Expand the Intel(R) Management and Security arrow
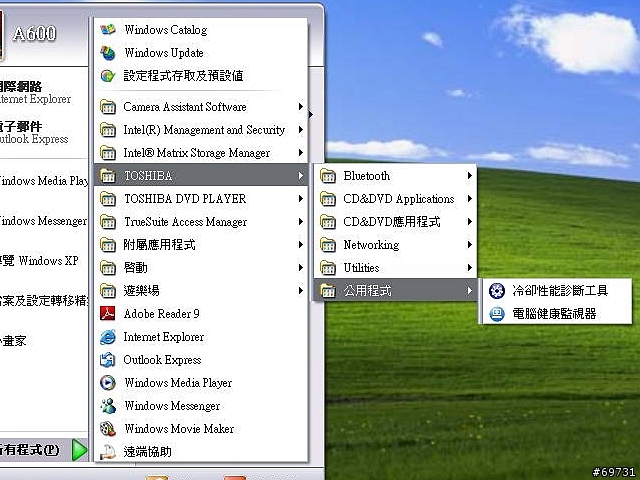Screen dimensions: 640x480 tap(301, 130)
